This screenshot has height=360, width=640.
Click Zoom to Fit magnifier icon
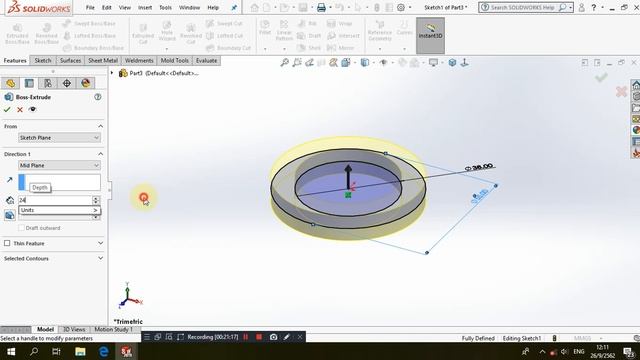coord(284,62)
